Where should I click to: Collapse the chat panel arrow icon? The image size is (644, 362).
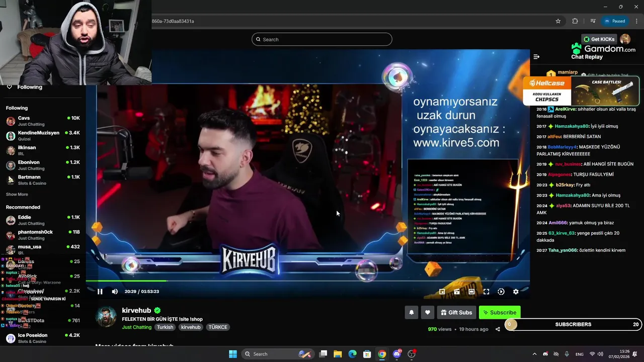536,57
